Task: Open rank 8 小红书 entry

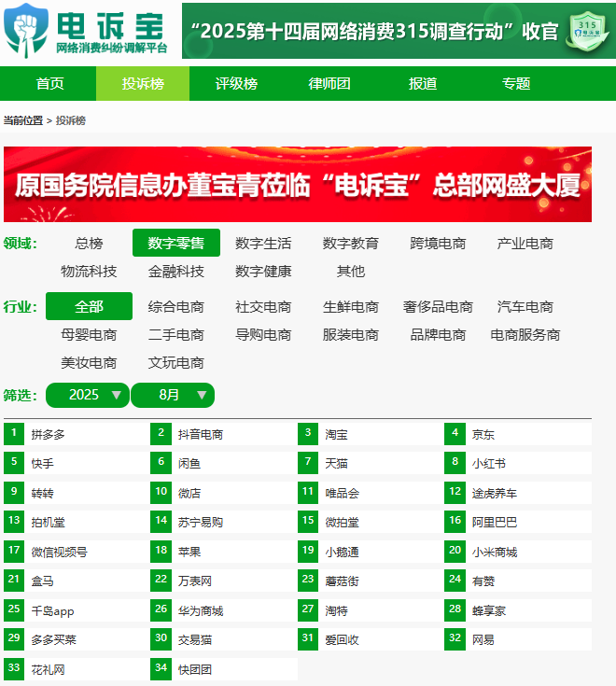Action: click(518, 463)
